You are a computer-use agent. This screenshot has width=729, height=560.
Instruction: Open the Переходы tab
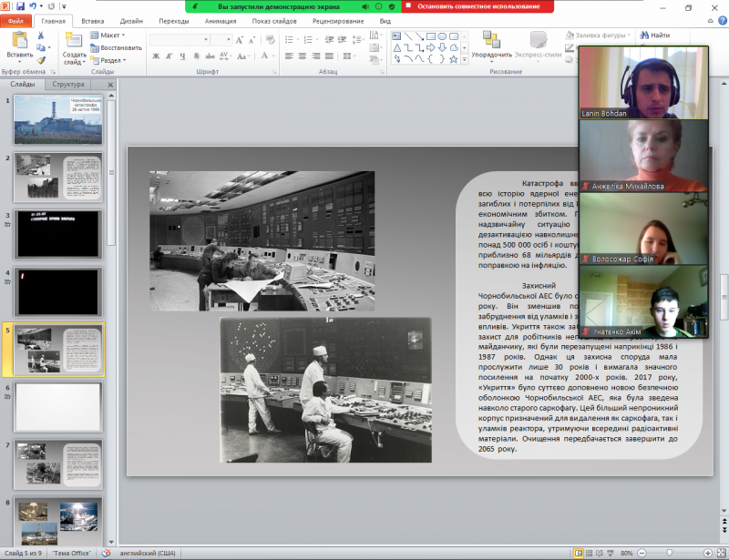point(174,21)
